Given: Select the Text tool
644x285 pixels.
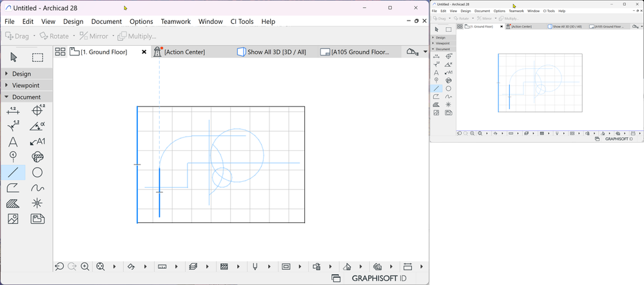Looking at the screenshot, I should (13, 142).
